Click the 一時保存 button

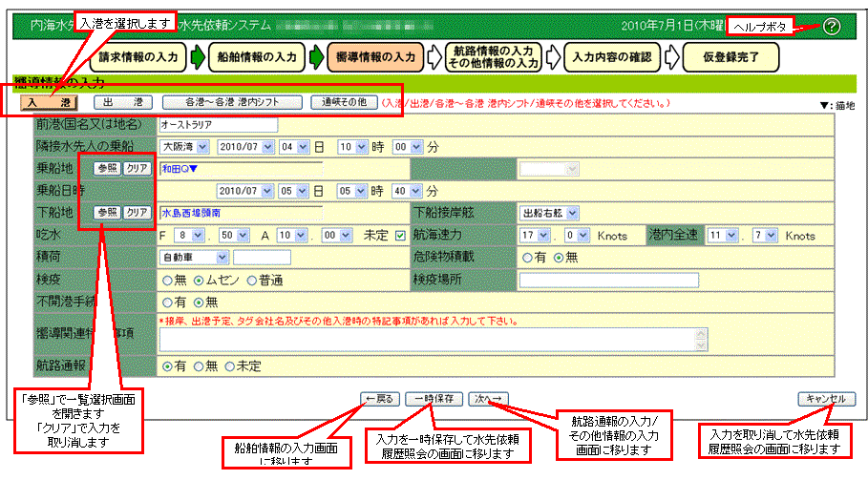(x=435, y=399)
